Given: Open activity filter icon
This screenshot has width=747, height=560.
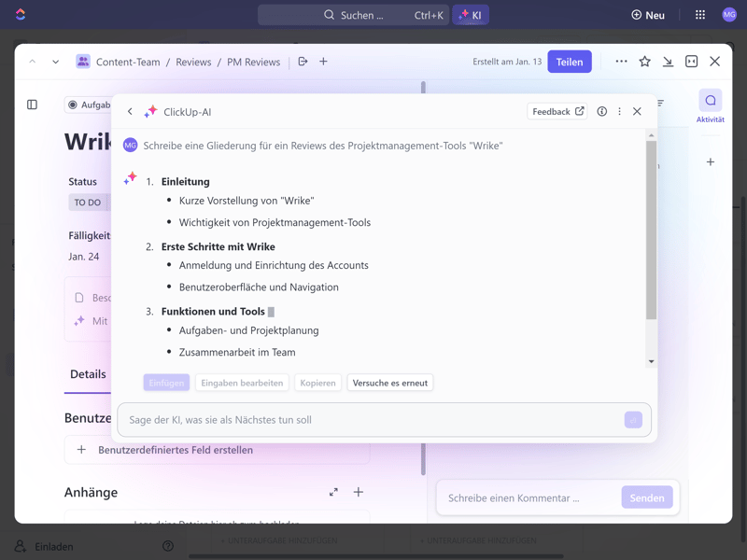Looking at the screenshot, I should [661, 103].
